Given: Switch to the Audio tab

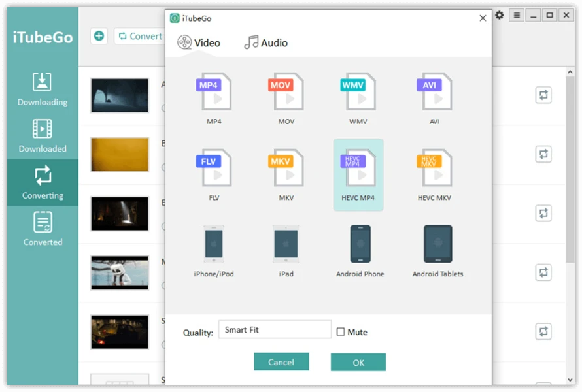Looking at the screenshot, I should pyautogui.click(x=265, y=43).
